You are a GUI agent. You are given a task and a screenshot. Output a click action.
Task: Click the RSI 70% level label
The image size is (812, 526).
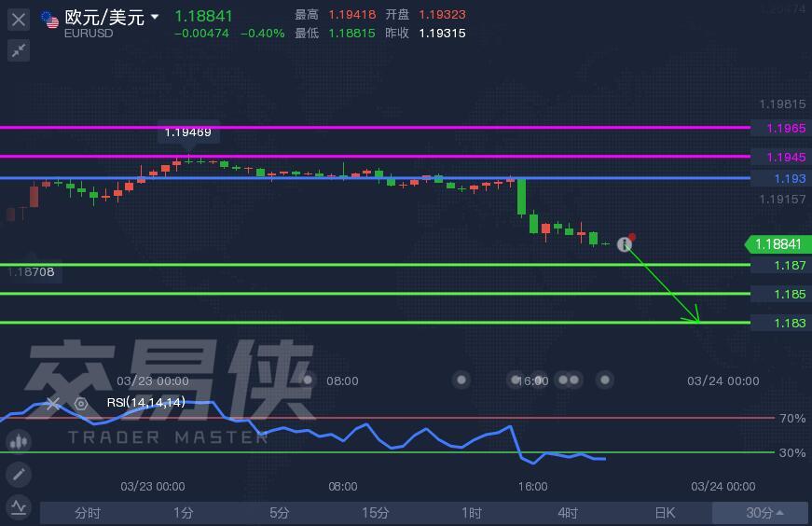click(792, 418)
